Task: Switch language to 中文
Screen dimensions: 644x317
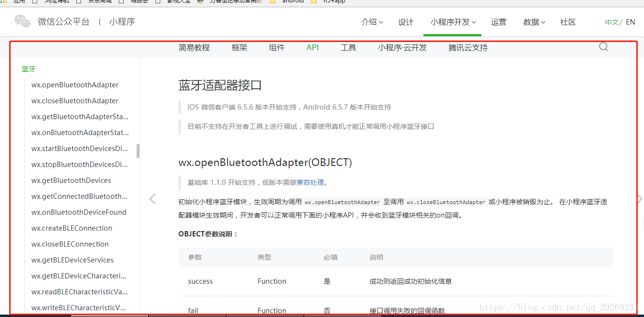Action: point(612,22)
